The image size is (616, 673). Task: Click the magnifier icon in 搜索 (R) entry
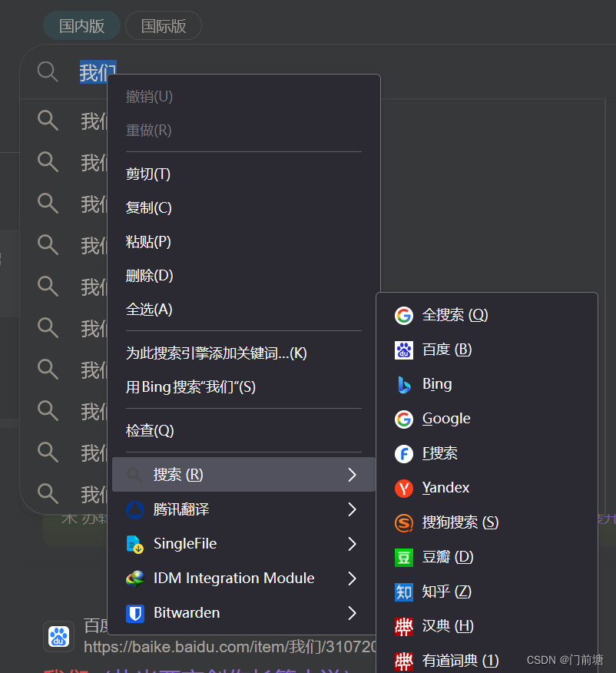pyautogui.click(x=134, y=475)
